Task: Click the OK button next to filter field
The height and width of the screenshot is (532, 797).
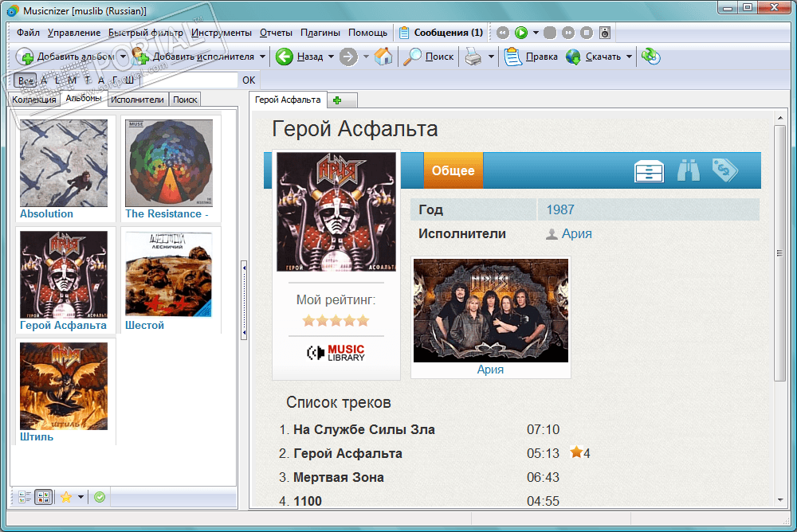Action: coord(249,80)
